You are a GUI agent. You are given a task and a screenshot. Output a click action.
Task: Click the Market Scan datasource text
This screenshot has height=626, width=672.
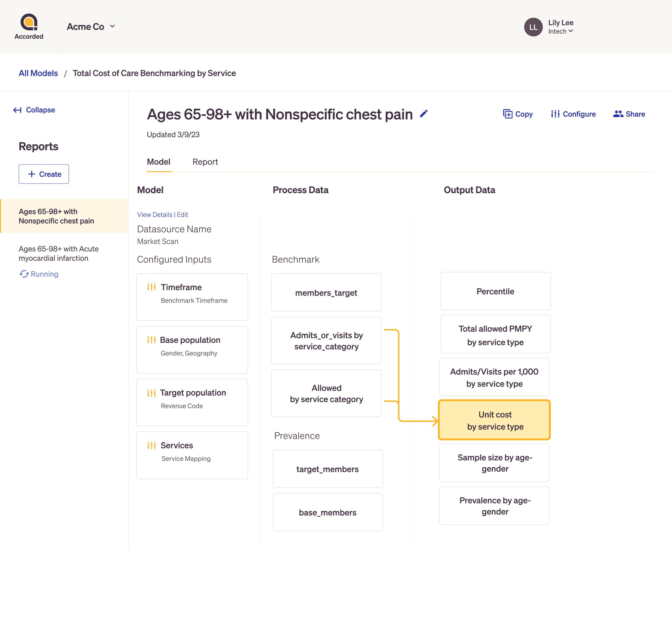pos(158,241)
